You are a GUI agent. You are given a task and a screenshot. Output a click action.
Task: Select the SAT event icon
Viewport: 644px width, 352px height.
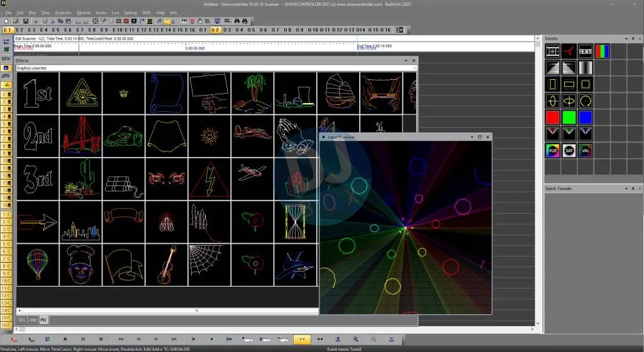click(569, 151)
